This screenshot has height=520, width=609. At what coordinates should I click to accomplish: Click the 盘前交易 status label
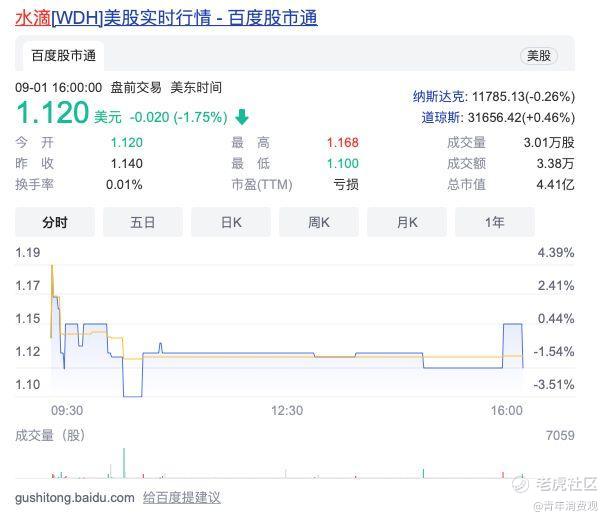(x=136, y=87)
